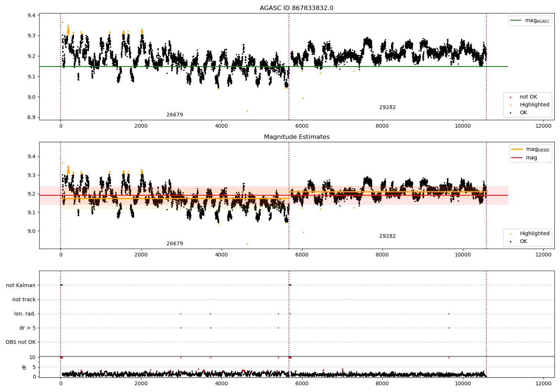Click the 'not Kalman' y-axis label
560x392 pixels.
(x=21, y=285)
